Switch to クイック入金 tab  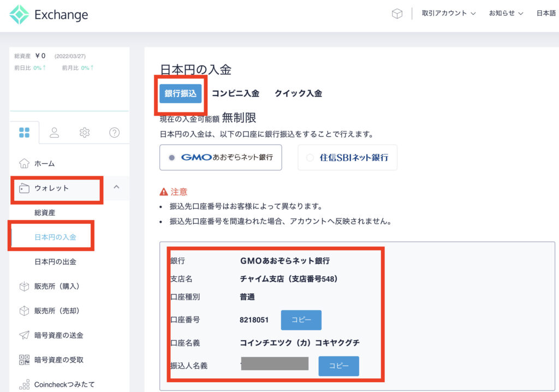click(298, 93)
